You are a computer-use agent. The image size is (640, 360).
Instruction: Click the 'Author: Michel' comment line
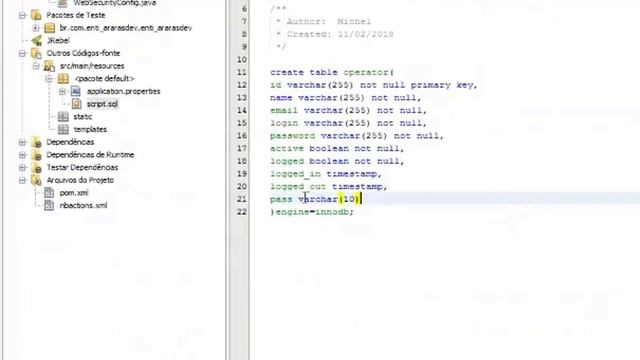point(324,22)
